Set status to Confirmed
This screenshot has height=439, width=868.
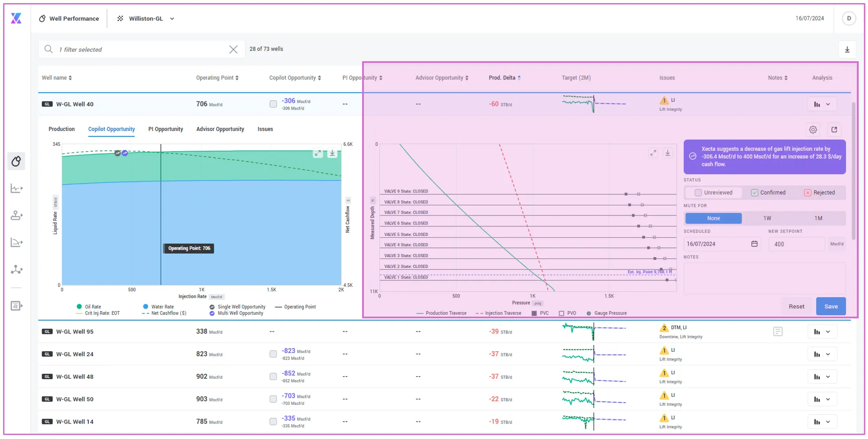(768, 192)
